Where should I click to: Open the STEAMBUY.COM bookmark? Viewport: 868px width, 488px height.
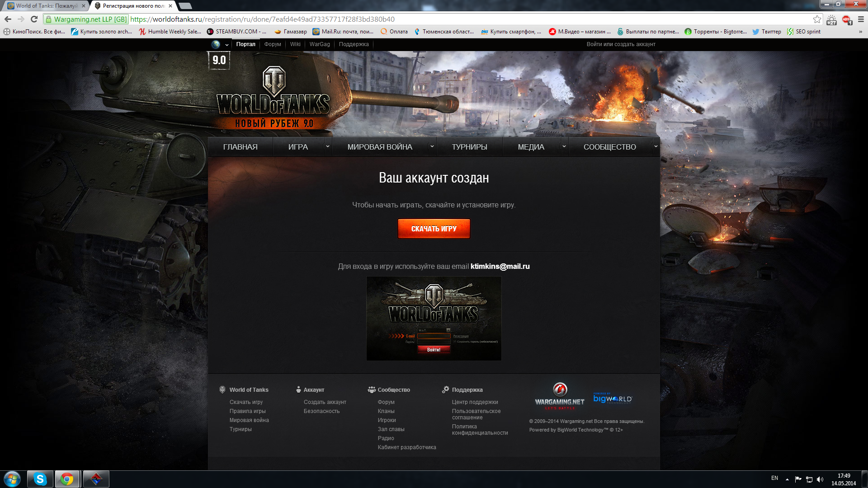click(236, 32)
